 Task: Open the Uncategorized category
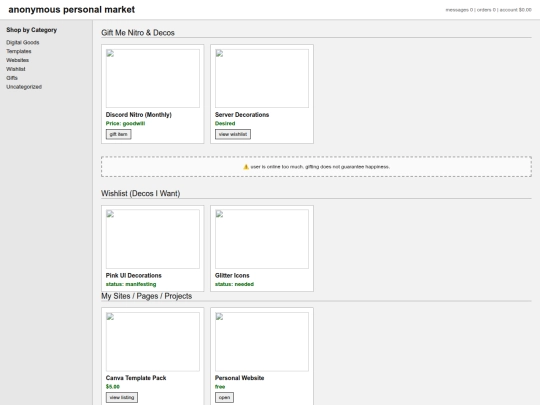pos(24,87)
